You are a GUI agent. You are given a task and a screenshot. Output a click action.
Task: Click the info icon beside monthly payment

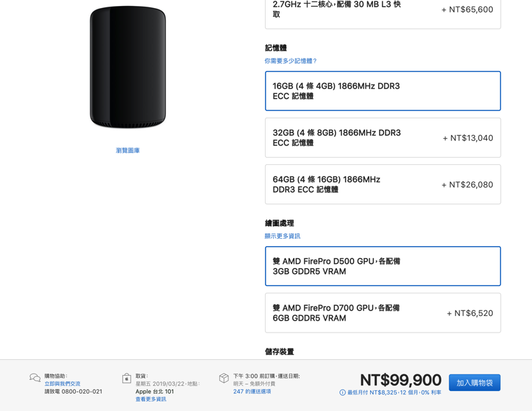coord(342,392)
